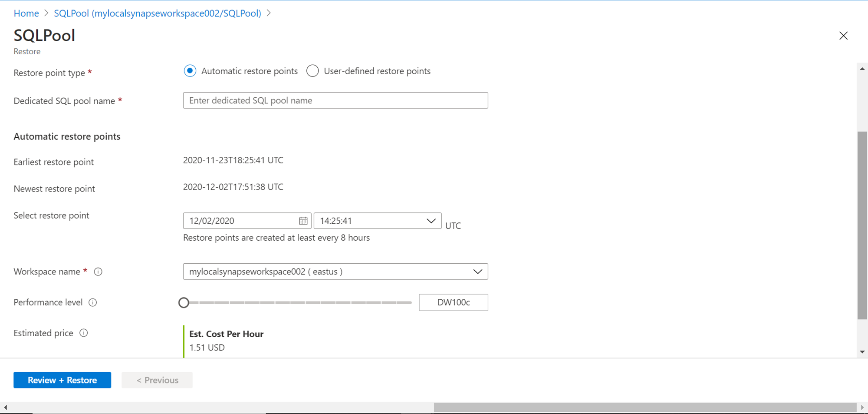Screen dimensions: 868x414
Task: Open SQLPool workspace breadcrumb link
Action: (x=158, y=13)
